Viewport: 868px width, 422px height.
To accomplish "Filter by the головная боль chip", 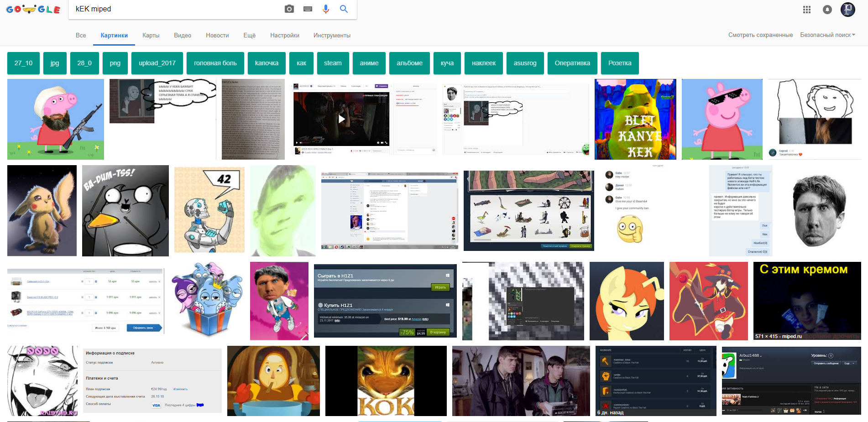I will pos(215,63).
